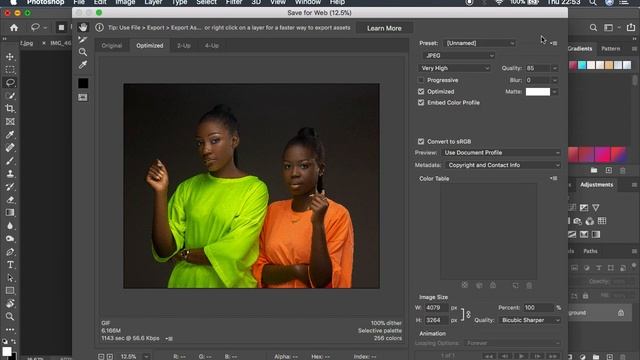The height and width of the screenshot is (360, 640).
Task: Select the Pen tool
Action: tap(10, 252)
